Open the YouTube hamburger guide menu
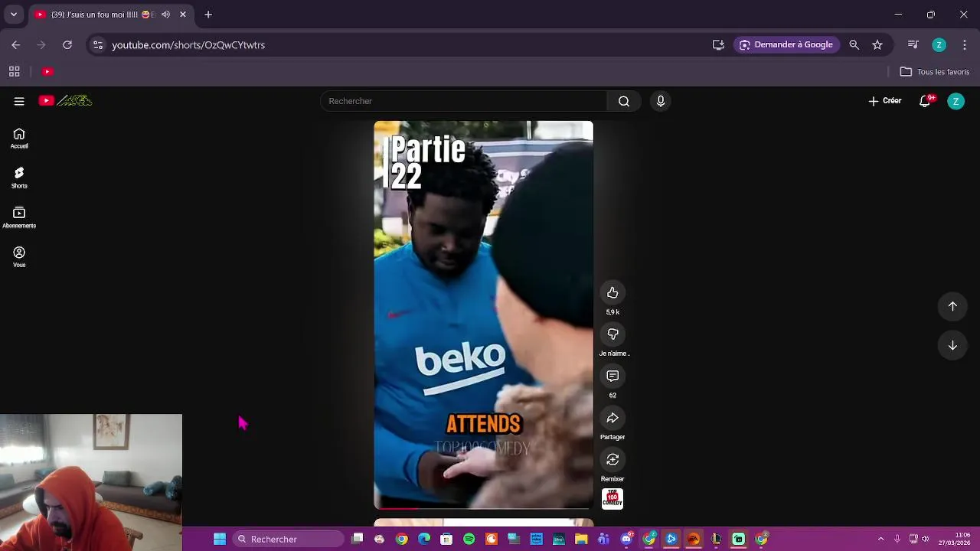Screen dimensions: 980x551 19,101
